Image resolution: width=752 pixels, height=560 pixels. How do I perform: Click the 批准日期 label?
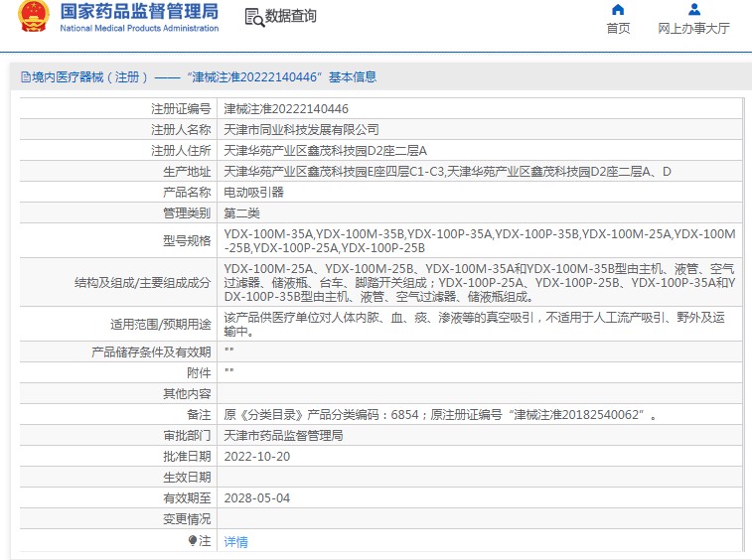(x=187, y=457)
